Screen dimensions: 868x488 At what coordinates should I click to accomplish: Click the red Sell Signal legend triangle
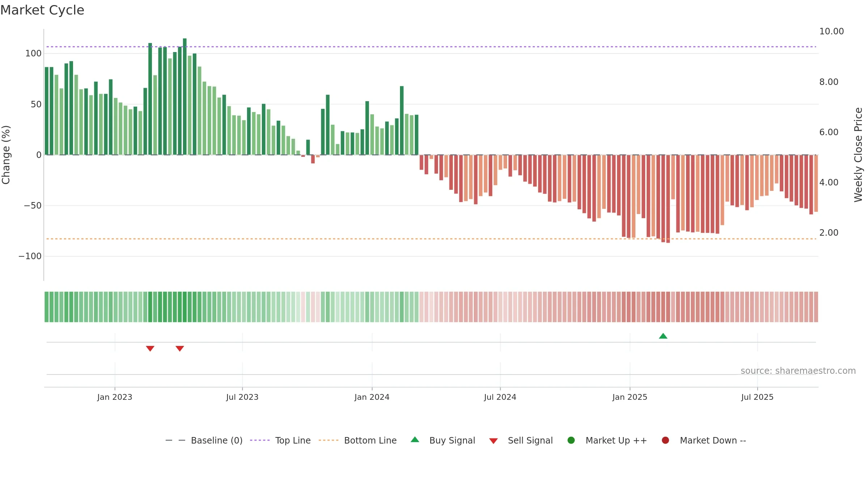pyautogui.click(x=493, y=441)
